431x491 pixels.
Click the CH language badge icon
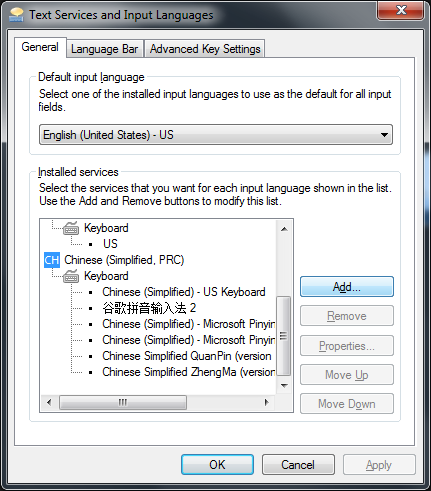(x=52, y=260)
